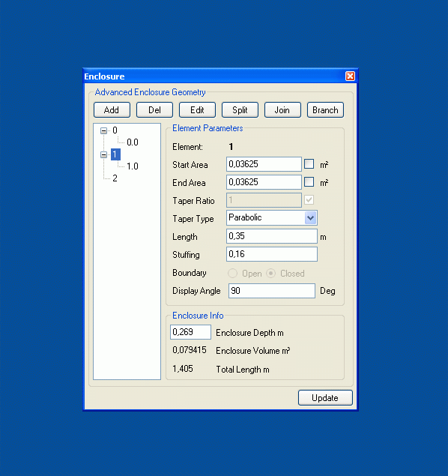Collapse tree node 1

coord(103,155)
